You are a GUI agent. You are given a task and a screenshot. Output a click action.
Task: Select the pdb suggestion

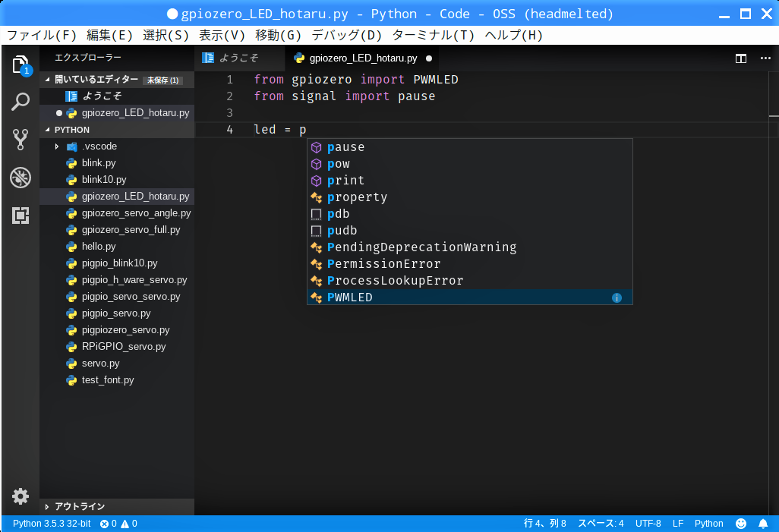click(x=469, y=214)
